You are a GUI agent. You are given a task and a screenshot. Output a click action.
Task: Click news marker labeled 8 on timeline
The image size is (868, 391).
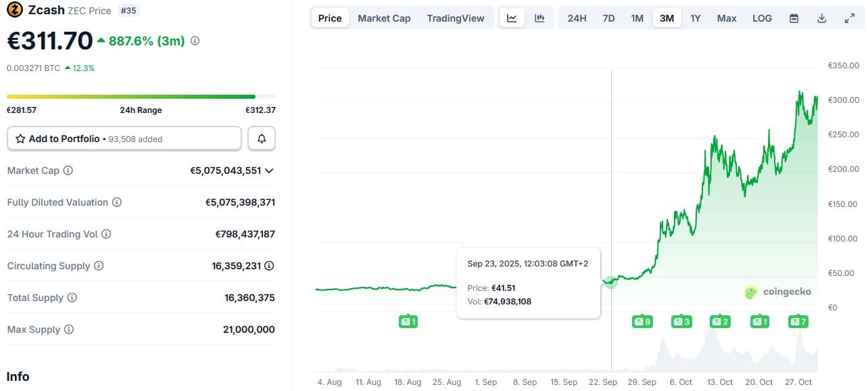point(642,321)
